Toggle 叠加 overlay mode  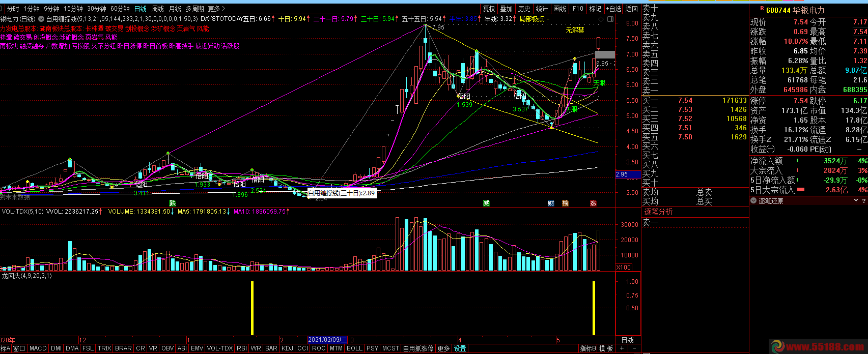(x=506, y=9)
